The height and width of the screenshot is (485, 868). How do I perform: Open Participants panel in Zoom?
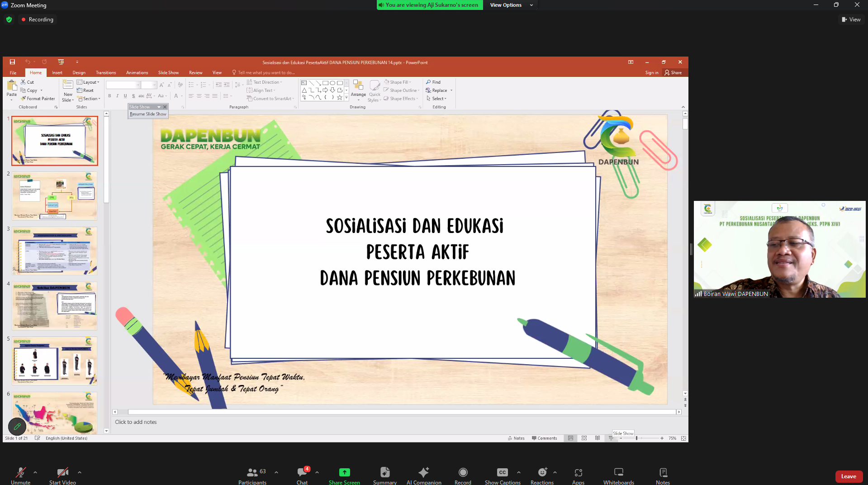(x=252, y=475)
